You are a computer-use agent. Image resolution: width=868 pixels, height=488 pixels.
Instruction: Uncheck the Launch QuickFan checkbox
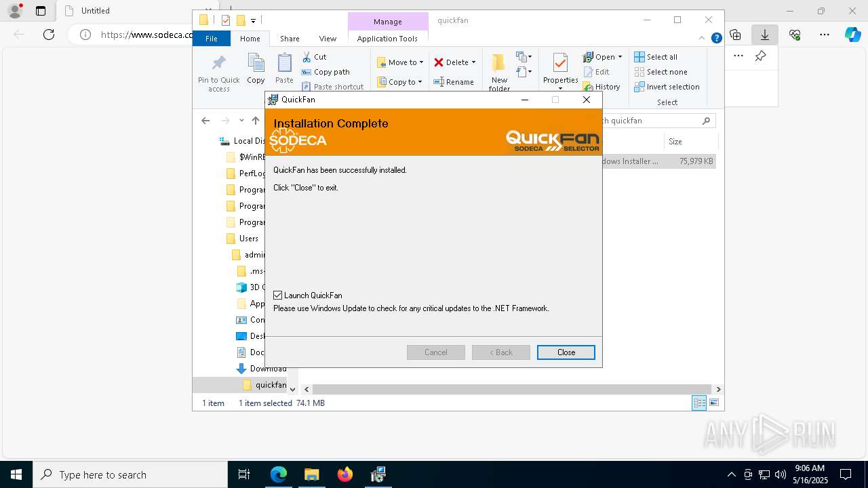click(278, 295)
